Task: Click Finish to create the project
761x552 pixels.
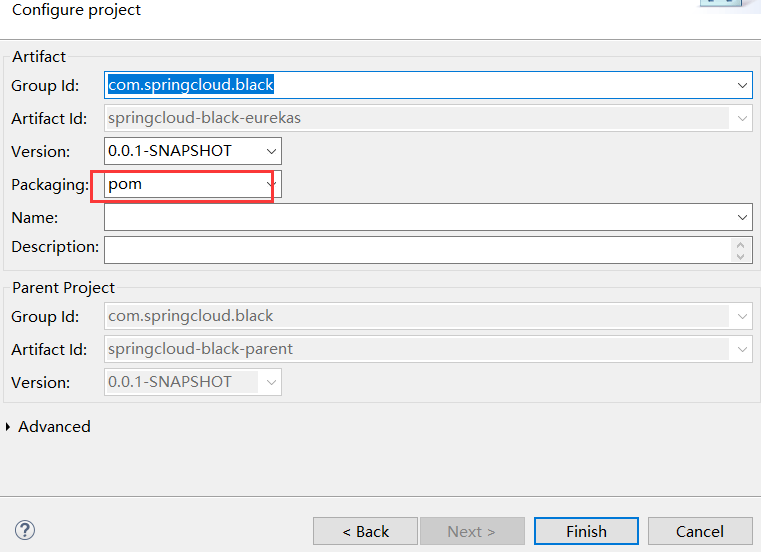Action: click(x=586, y=531)
